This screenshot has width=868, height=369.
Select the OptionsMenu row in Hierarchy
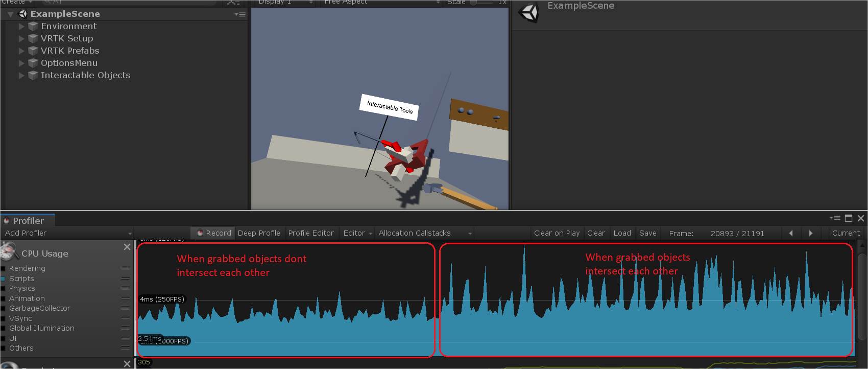(124, 63)
